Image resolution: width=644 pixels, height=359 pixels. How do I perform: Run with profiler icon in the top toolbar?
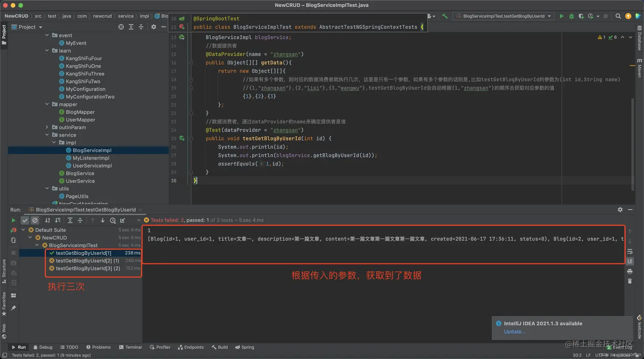click(x=591, y=16)
